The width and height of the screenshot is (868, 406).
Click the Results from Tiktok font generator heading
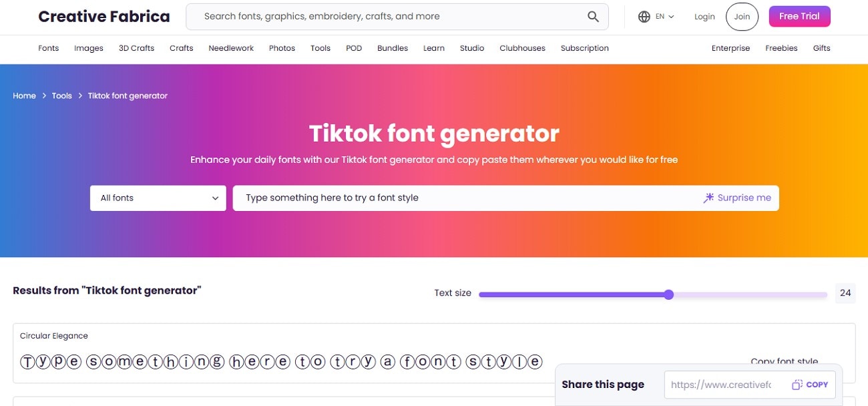click(x=107, y=290)
